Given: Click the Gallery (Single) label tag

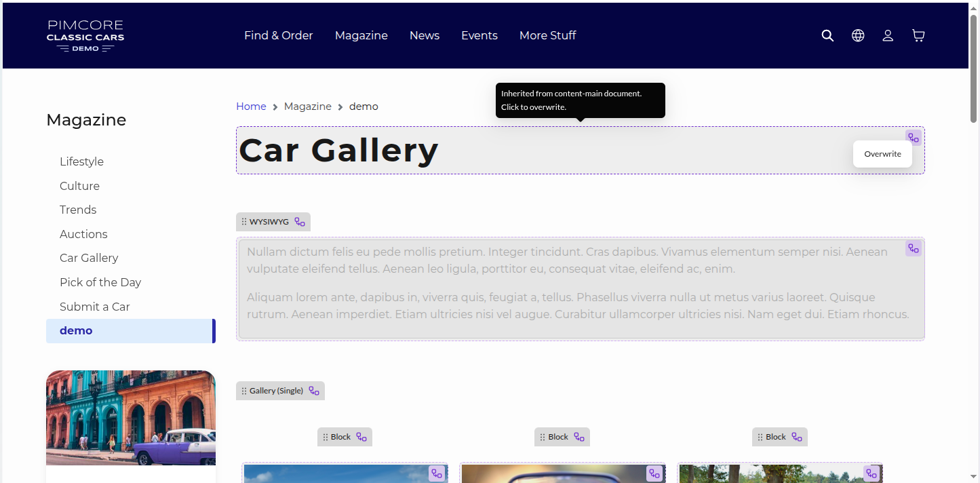Looking at the screenshot, I should [280, 391].
